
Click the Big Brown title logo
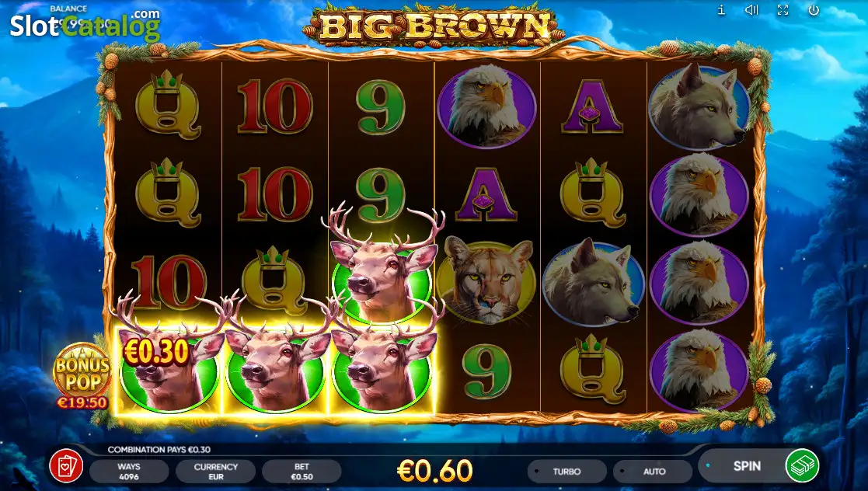coord(434,26)
